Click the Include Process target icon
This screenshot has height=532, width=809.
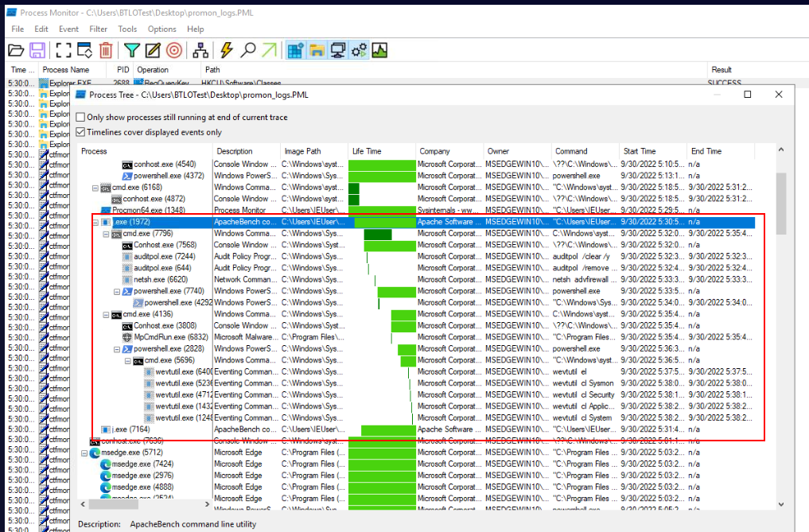tap(174, 51)
